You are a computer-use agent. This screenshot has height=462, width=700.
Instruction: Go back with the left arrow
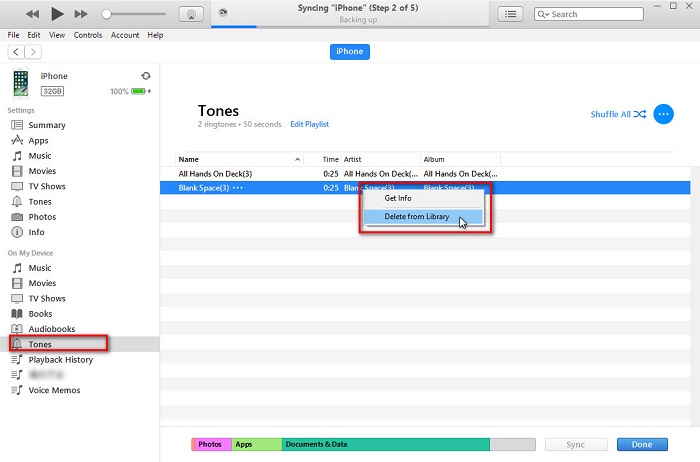coord(16,52)
